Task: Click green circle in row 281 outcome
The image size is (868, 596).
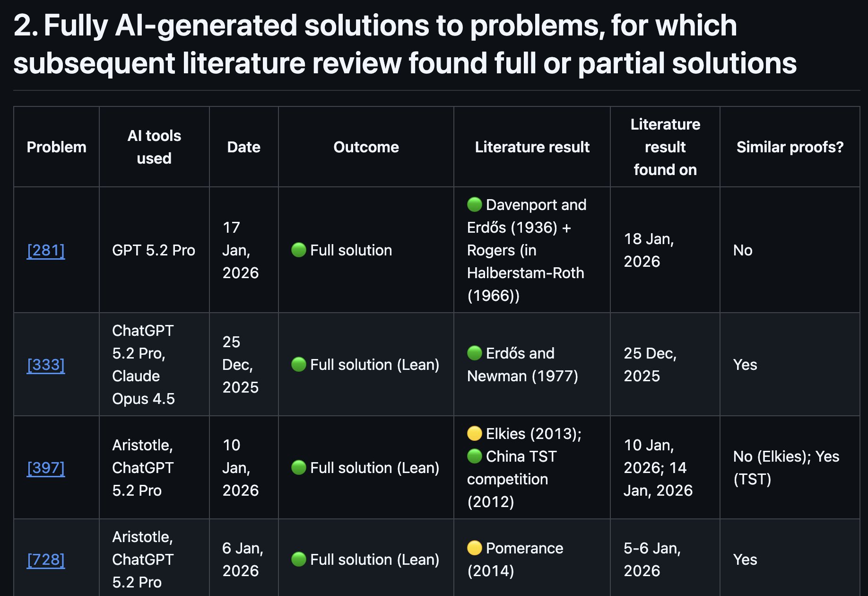Action: tap(299, 250)
